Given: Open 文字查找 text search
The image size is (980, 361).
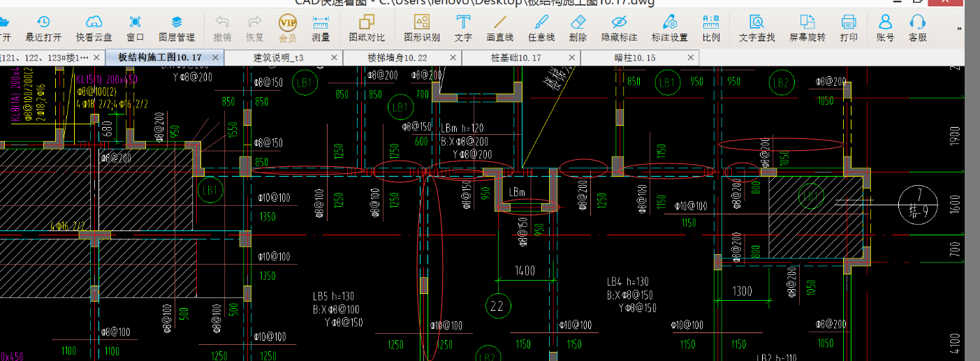Looking at the screenshot, I should pyautogui.click(x=756, y=29).
